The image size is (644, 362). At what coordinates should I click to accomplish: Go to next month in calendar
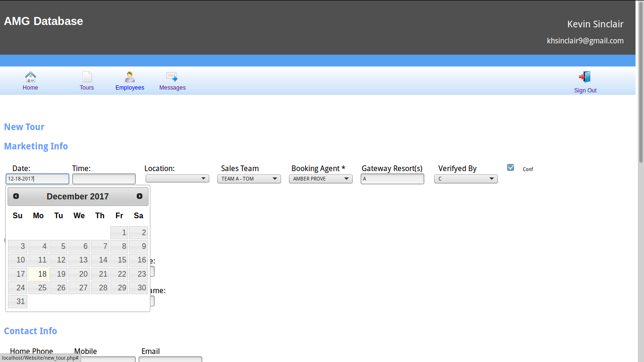click(x=140, y=196)
